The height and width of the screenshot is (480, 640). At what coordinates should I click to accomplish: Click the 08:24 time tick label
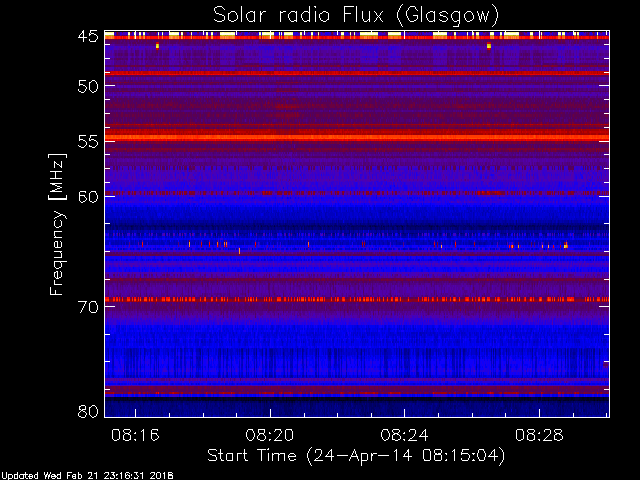[x=404, y=435]
